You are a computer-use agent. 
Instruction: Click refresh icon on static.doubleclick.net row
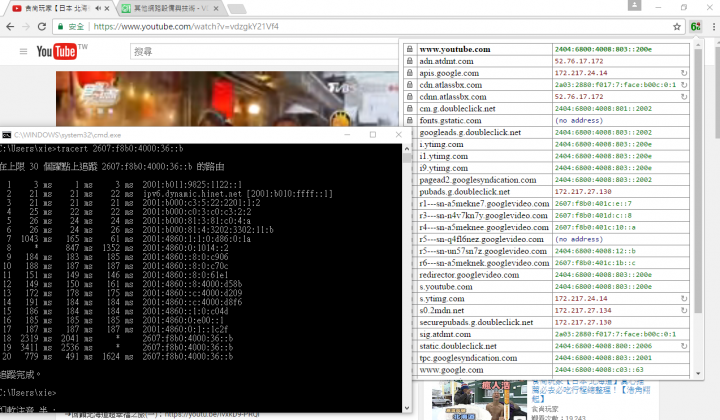tap(684, 346)
